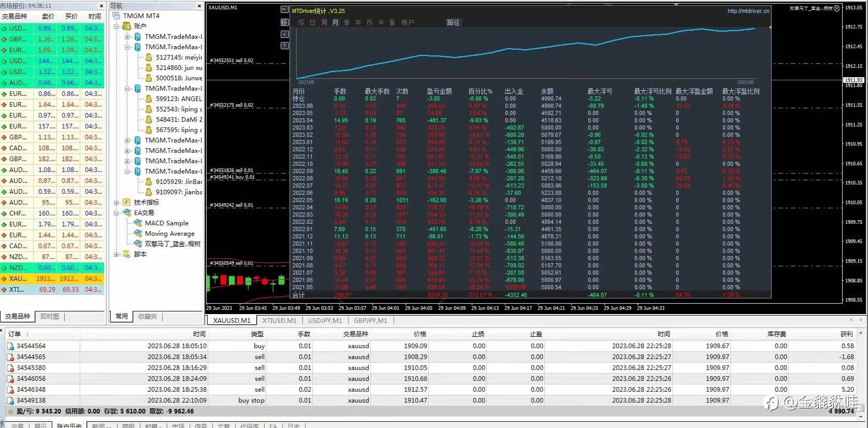The image size is (868, 428).
Task: Select the MACD Sample expert advisor
Action: pyautogui.click(x=167, y=223)
